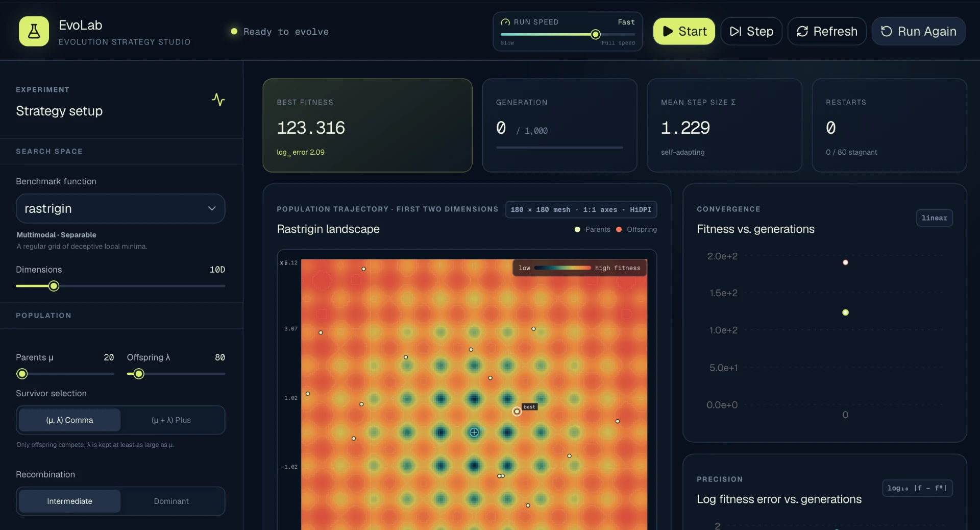Click the '0 / 80 stagnant' text

pos(851,152)
